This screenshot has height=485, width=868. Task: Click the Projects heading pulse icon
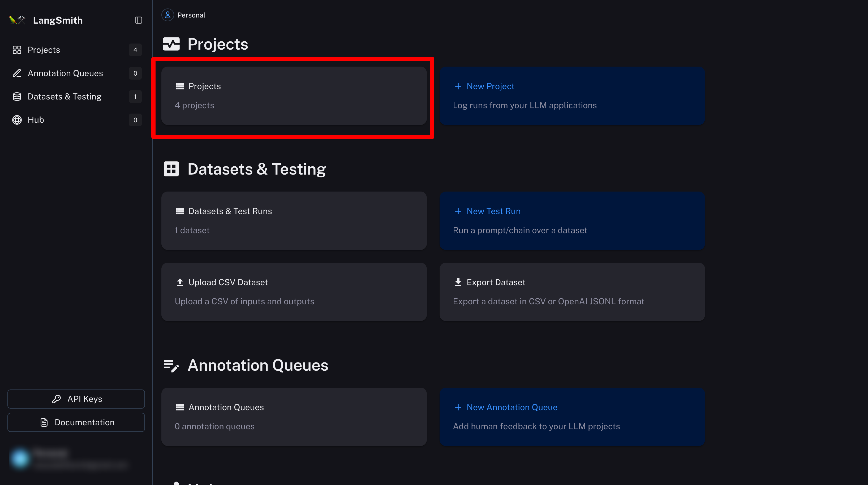click(171, 44)
